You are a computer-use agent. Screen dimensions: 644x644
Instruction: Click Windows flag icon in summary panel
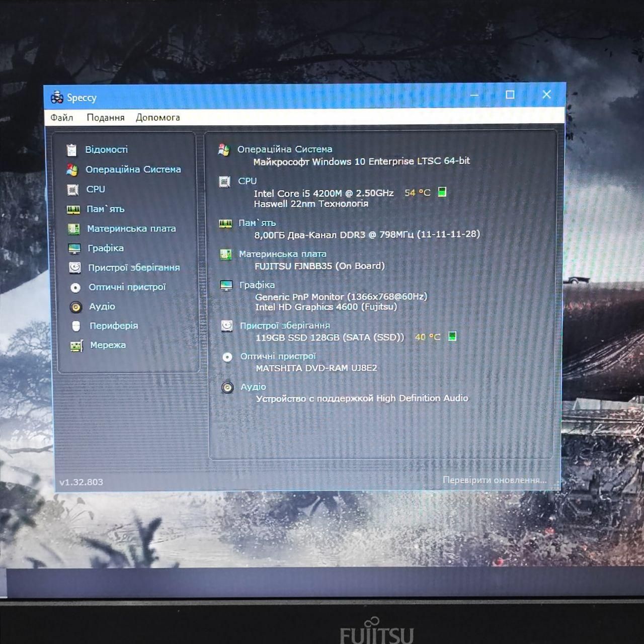pyautogui.click(x=224, y=149)
